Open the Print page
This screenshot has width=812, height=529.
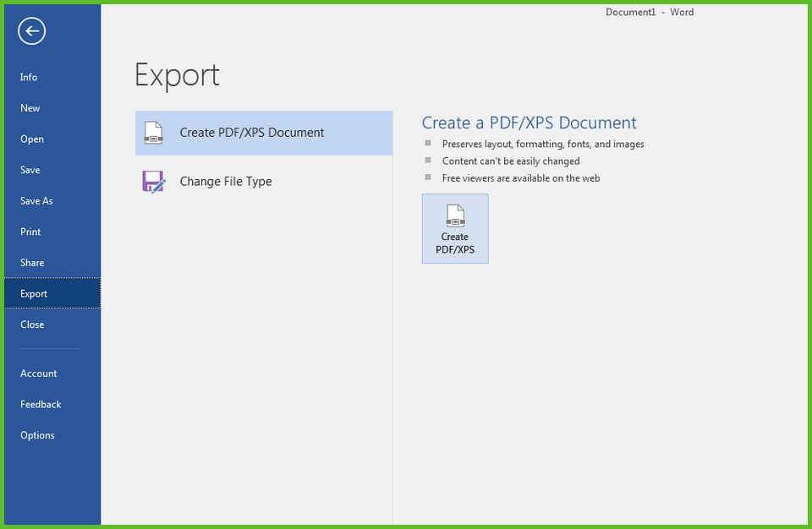click(x=30, y=232)
